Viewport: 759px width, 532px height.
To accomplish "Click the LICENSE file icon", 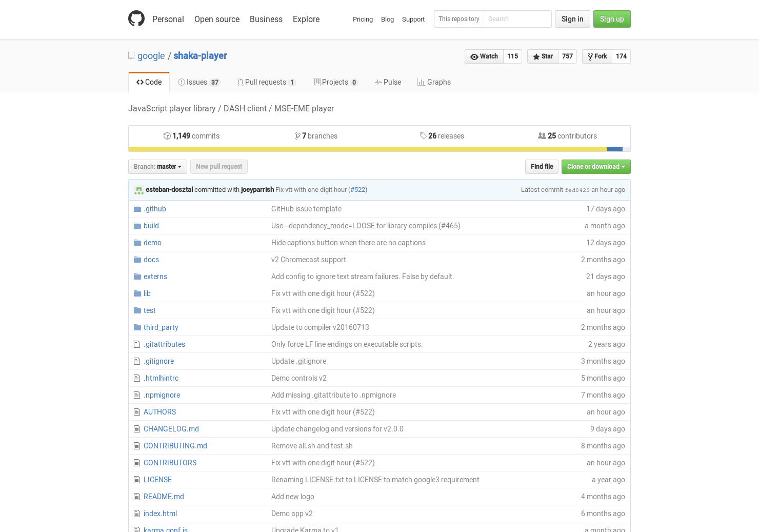I will coord(137,480).
